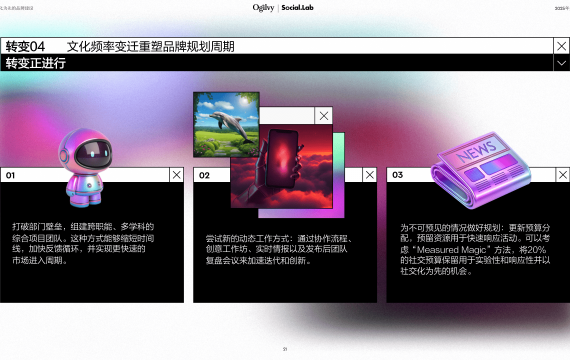Select the 转变正进行 subtitle text
The height and width of the screenshot is (360, 570).
36,63
